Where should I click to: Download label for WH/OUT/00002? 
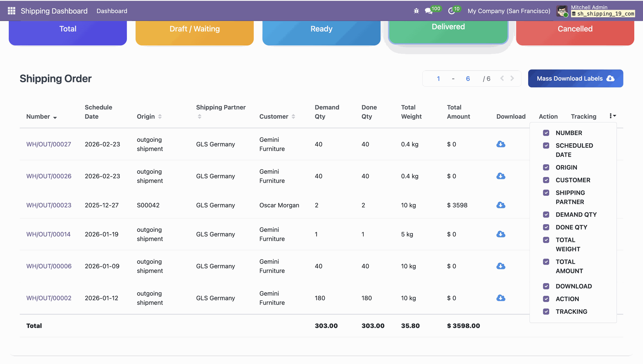[x=501, y=298]
